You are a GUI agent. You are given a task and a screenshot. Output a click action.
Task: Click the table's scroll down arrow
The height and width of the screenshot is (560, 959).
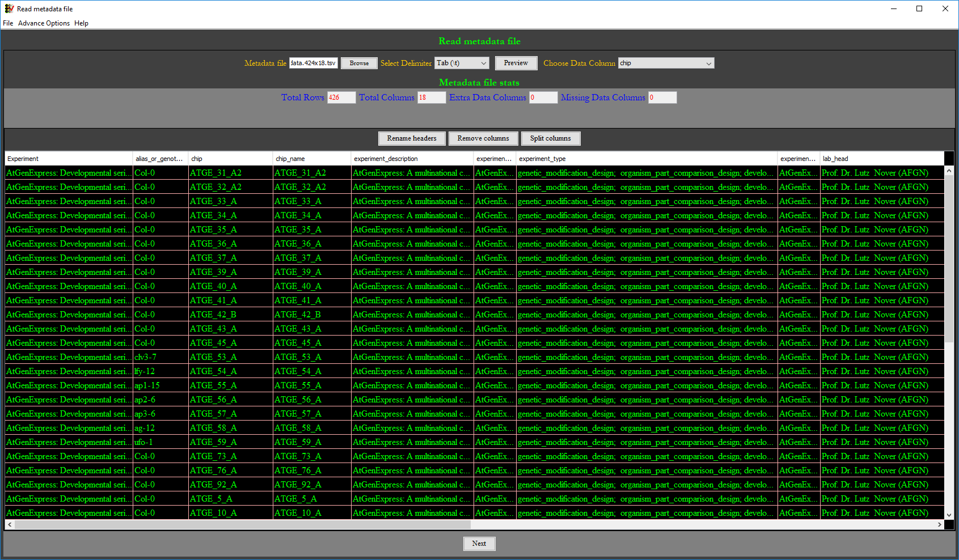tap(949, 515)
